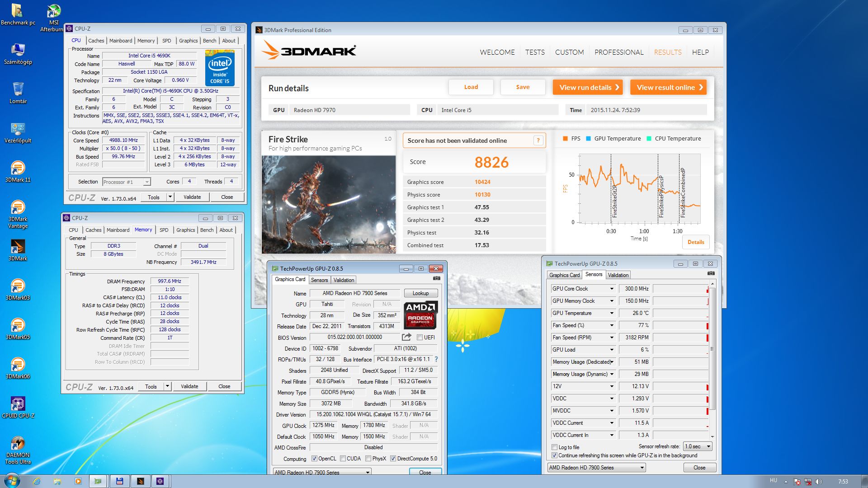Open Internet Explorer from the taskbar

[37, 481]
